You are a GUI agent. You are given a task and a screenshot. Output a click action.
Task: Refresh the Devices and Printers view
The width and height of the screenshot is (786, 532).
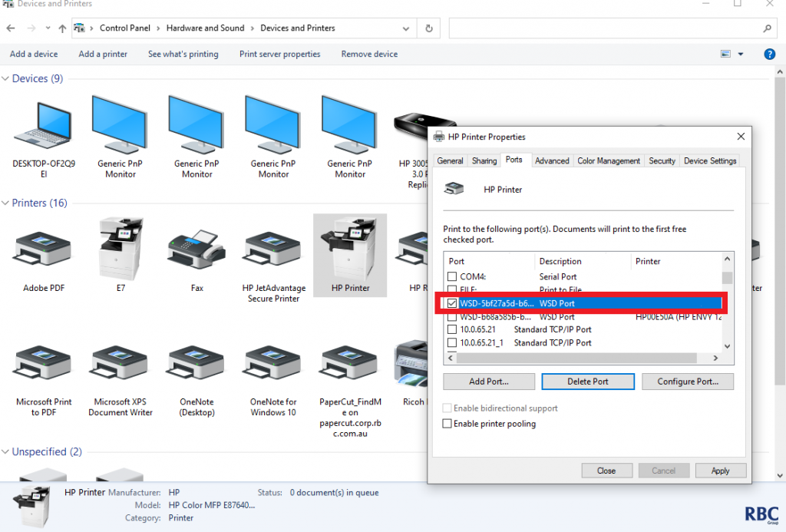(x=429, y=28)
